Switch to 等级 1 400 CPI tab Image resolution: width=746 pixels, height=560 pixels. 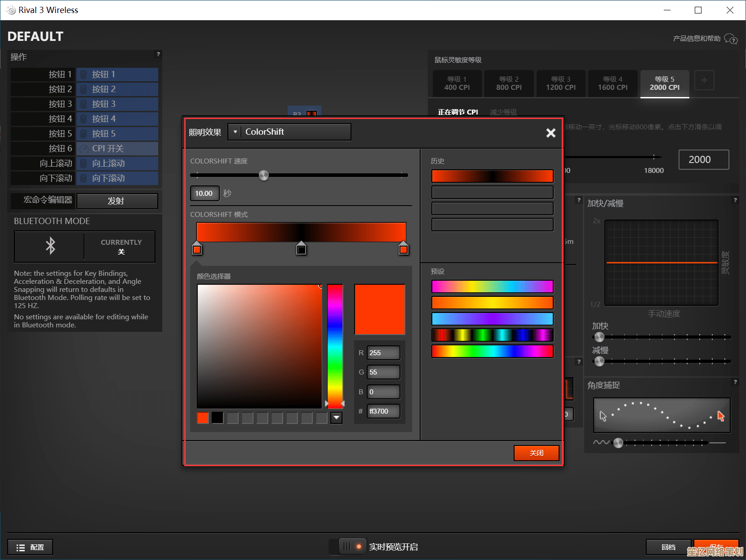point(457,84)
